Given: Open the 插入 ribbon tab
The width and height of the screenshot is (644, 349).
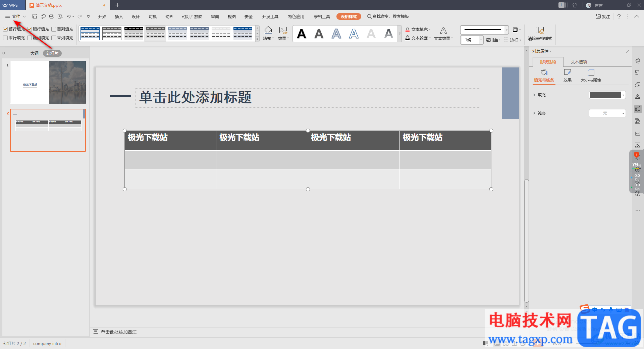Looking at the screenshot, I should pos(119,16).
